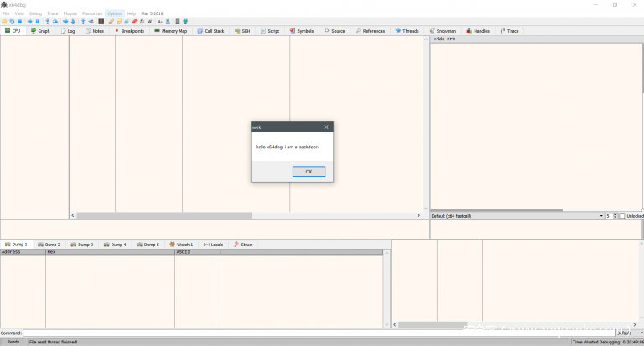Open the Debug menu
The image size is (644, 346).
pos(35,13)
